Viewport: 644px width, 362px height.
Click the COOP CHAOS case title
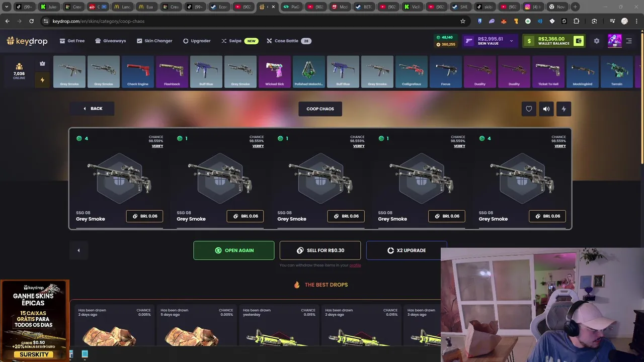tap(320, 109)
